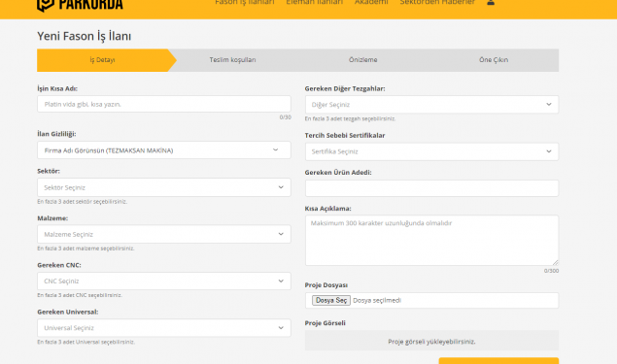Go to Eleman İlanları menu item
Viewport: 617px width, 364px height.
[315, 2]
